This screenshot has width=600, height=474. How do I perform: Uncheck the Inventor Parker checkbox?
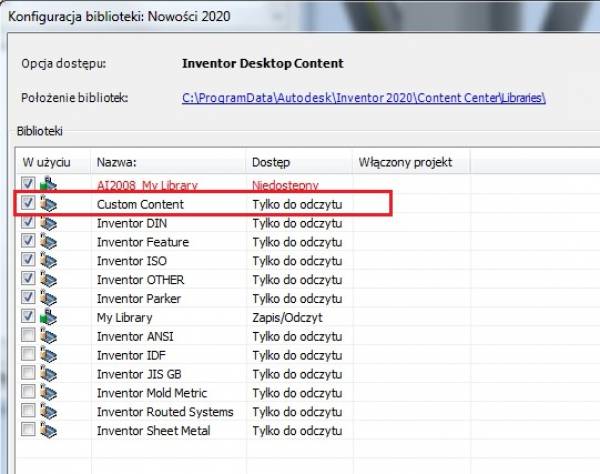coord(28,297)
